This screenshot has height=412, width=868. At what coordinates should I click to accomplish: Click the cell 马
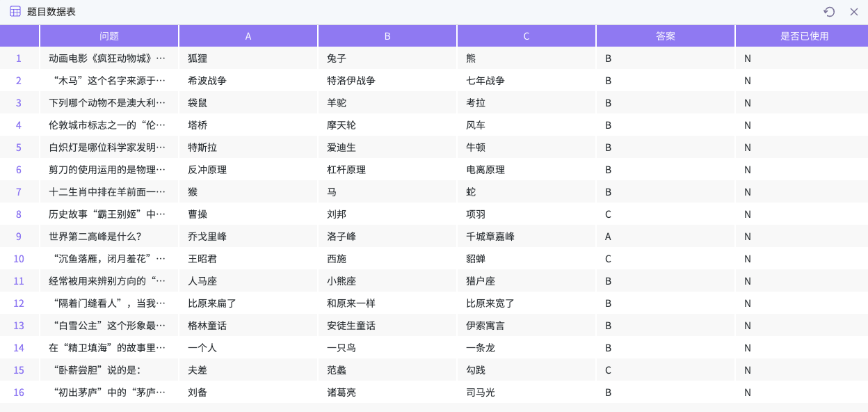(x=387, y=192)
